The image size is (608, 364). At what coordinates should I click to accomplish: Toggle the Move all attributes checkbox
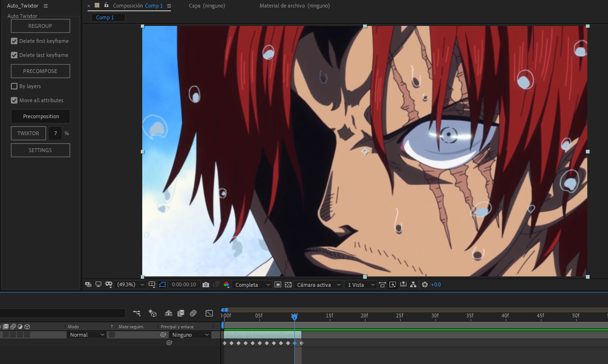coord(14,100)
